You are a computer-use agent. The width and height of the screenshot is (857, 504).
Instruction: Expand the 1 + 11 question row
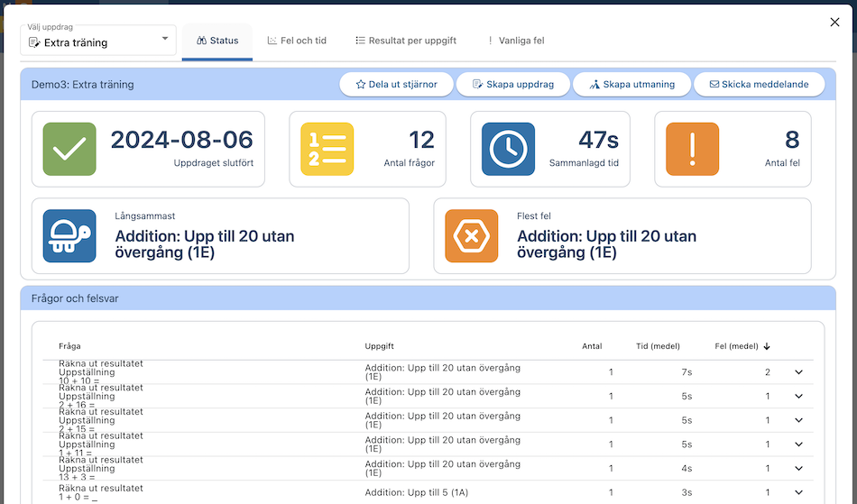click(x=798, y=444)
